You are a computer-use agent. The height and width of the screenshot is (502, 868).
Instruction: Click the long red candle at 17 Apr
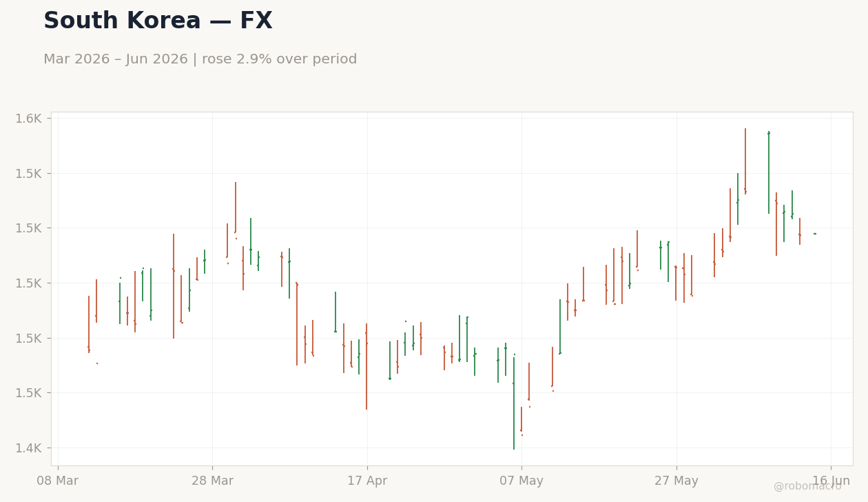pyautogui.click(x=366, y=367)
